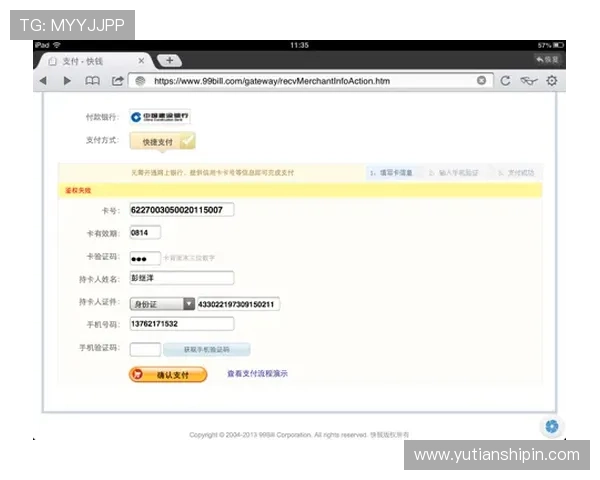
Task: Open the 身份证 ID type dropdown
Action: pos(162,304)
